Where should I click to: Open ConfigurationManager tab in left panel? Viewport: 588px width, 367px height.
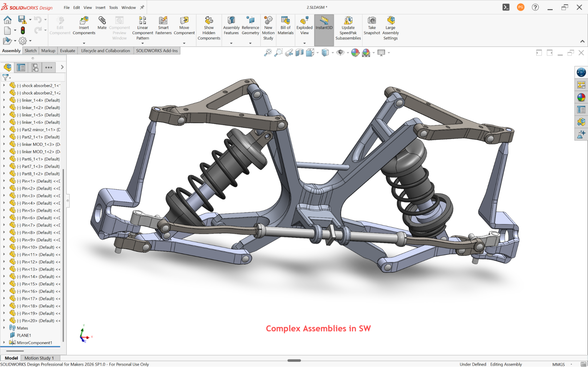(x=35, y=67)
